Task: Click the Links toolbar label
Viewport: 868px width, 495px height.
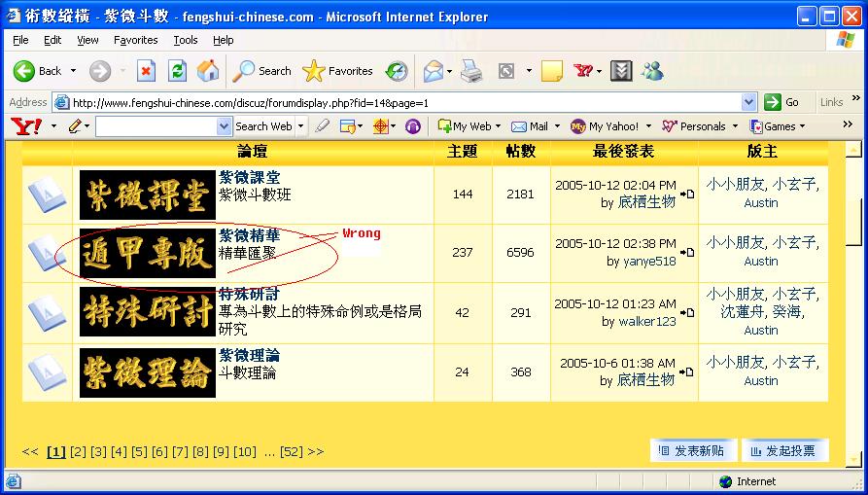Action: pos(831,102)
